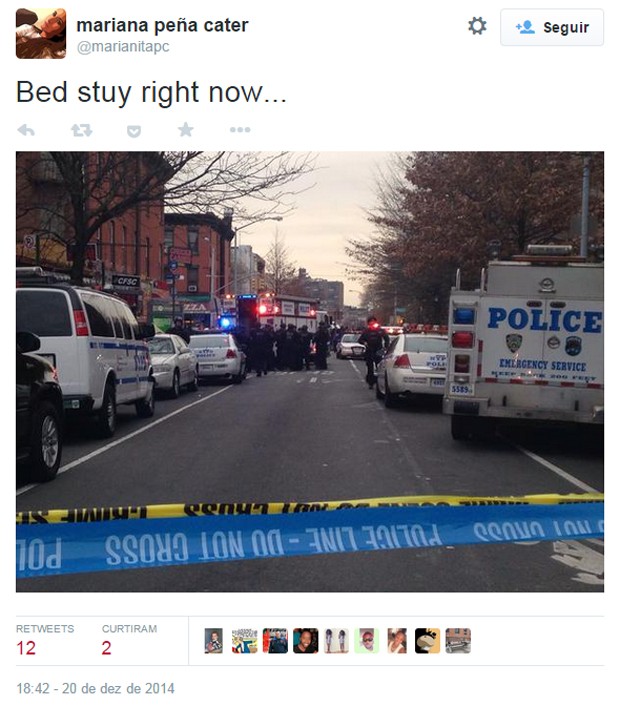Enlarge the police scene photo

tap(310, 371)
